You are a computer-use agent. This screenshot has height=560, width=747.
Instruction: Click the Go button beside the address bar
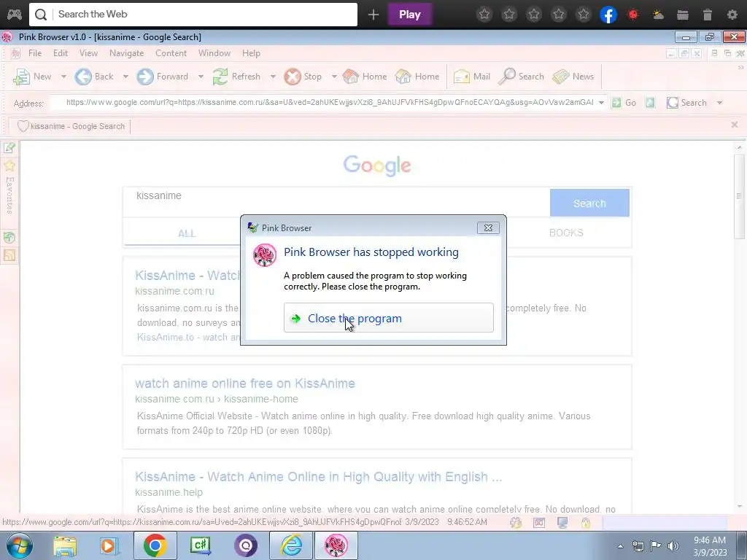tap(624, 102)
